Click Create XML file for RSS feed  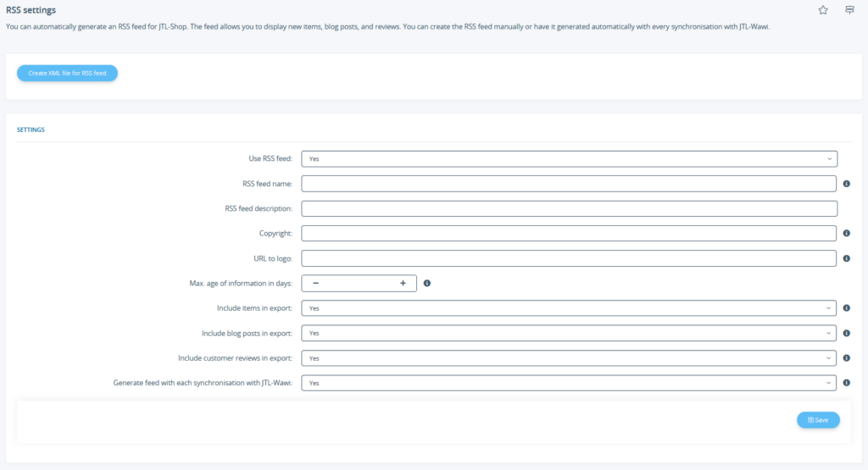(67, 73)
